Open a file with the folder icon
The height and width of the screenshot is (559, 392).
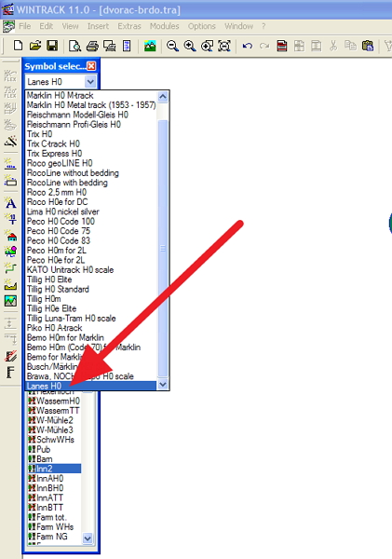click(35, 46)
